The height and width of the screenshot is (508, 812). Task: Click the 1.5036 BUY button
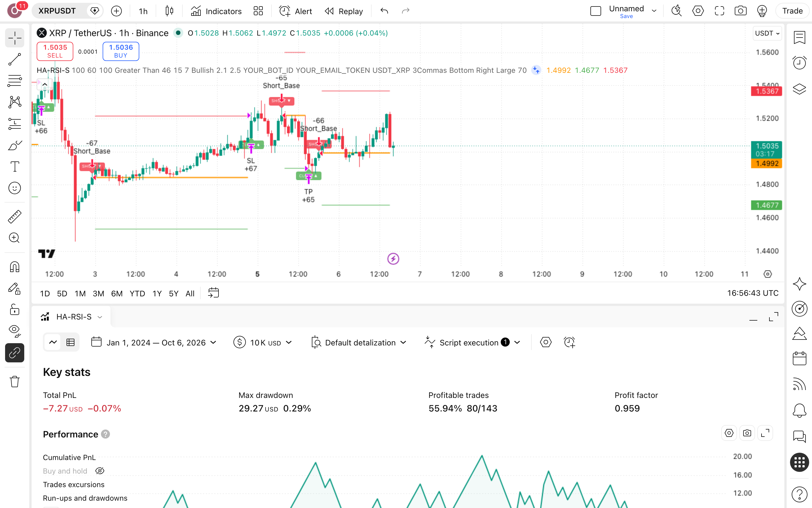pos(121,51)
